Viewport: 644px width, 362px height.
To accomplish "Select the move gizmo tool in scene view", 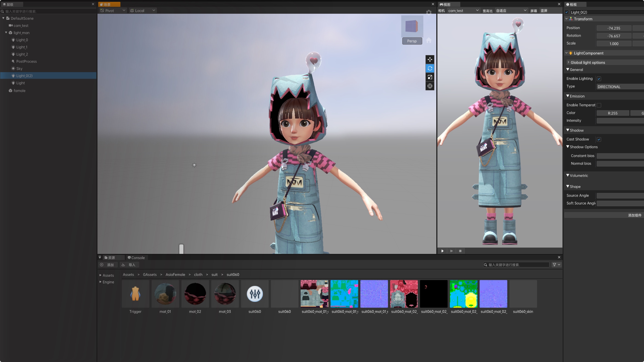I will click(430, 59).
